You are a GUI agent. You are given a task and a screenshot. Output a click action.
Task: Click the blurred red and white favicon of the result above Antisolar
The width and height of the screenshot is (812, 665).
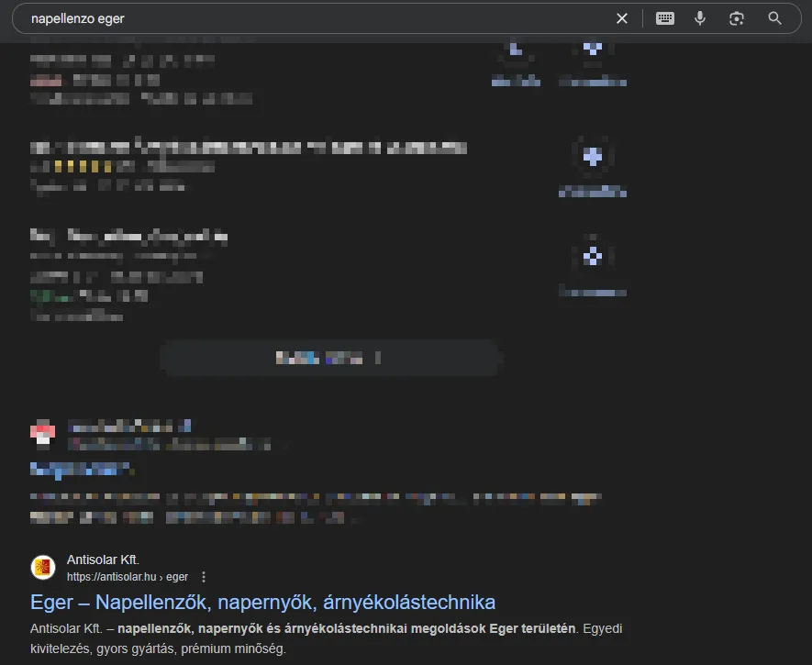(43, 433)
